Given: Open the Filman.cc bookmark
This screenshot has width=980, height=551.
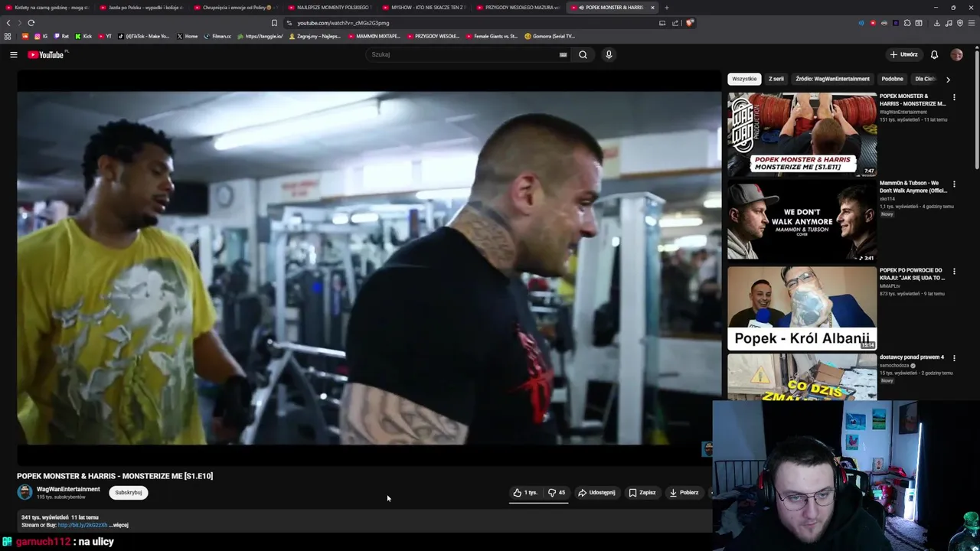Looking at the screenshot, I should [x=217, y=36].
